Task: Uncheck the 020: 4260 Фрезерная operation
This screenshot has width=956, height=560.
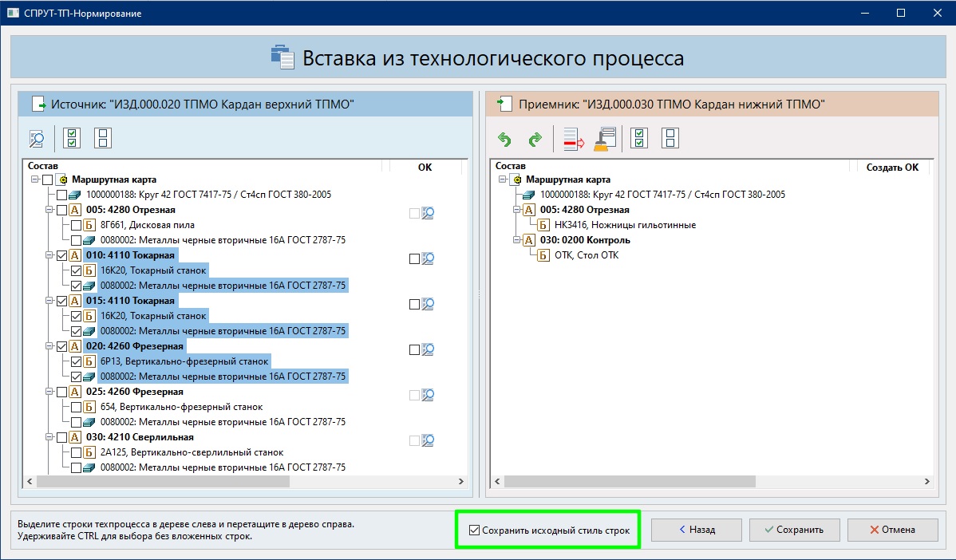Action: [x=61, y=346]
